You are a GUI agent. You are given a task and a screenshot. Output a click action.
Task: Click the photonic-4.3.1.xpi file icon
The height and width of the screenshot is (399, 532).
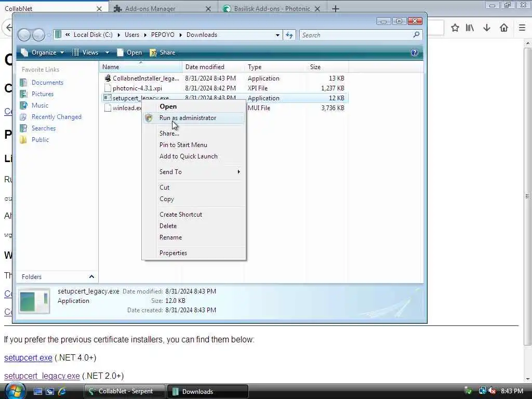[x=108, y=88]
